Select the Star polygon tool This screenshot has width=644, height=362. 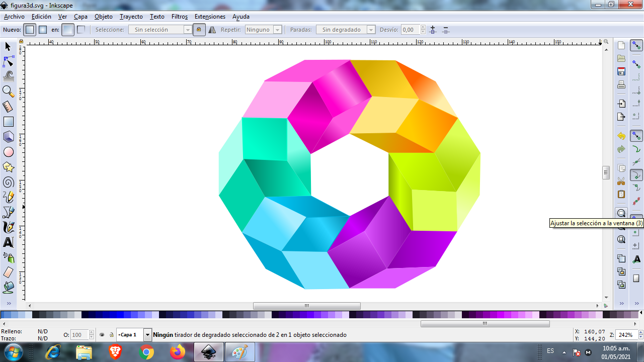point(8,167)
